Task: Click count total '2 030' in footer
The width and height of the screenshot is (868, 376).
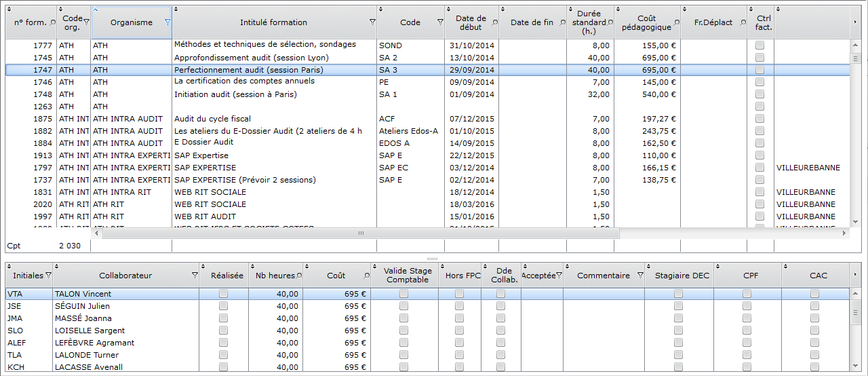Action: (x=69, y=246)
